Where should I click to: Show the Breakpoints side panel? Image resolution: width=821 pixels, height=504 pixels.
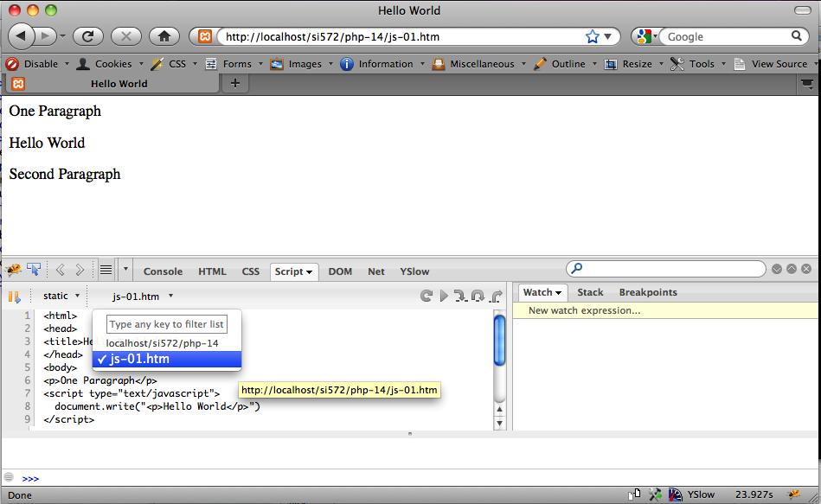(648, 292)
